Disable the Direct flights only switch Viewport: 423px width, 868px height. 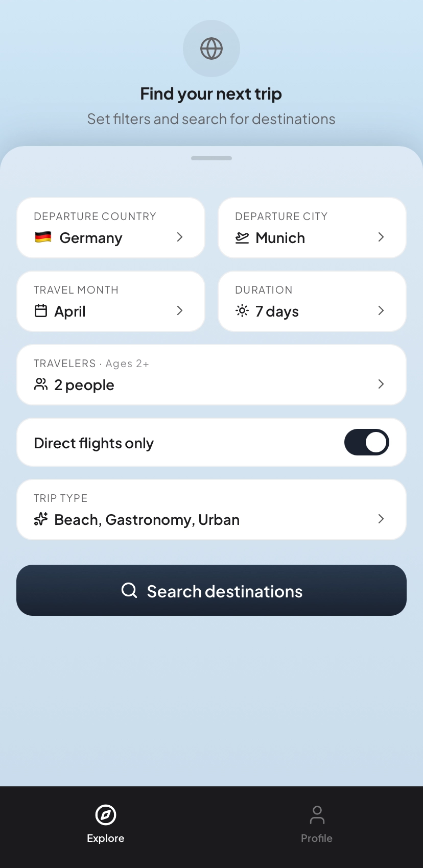coord(366,442)
